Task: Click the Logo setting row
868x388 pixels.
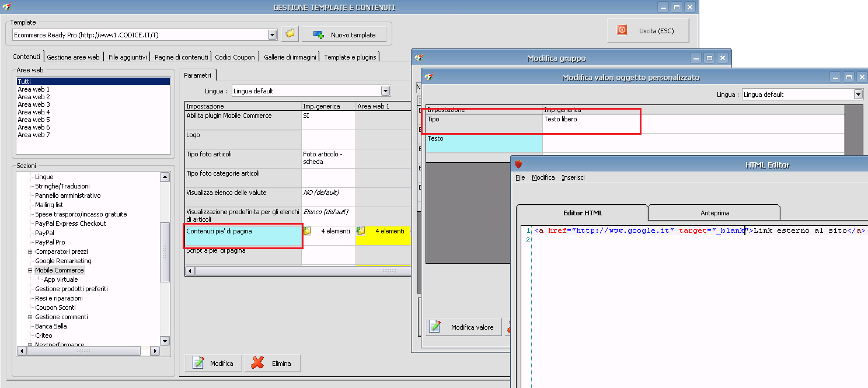Action: (x=243, y=139)
